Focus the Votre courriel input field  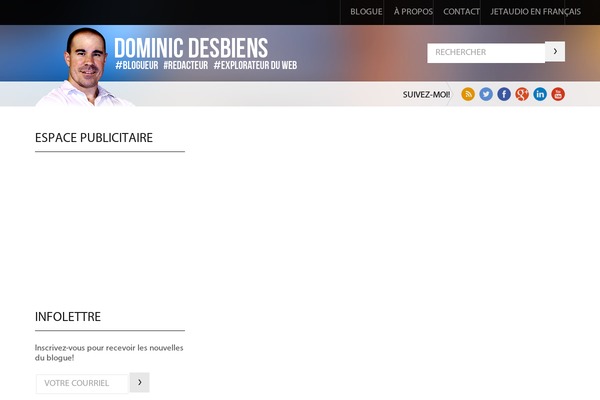tap(82, 383)
